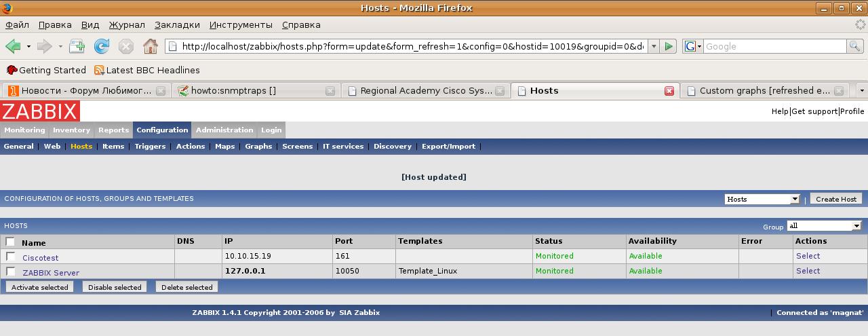Viewport: 868px width, 336px height.
Task: Click Disable selected button
Action: pos(115,287)
